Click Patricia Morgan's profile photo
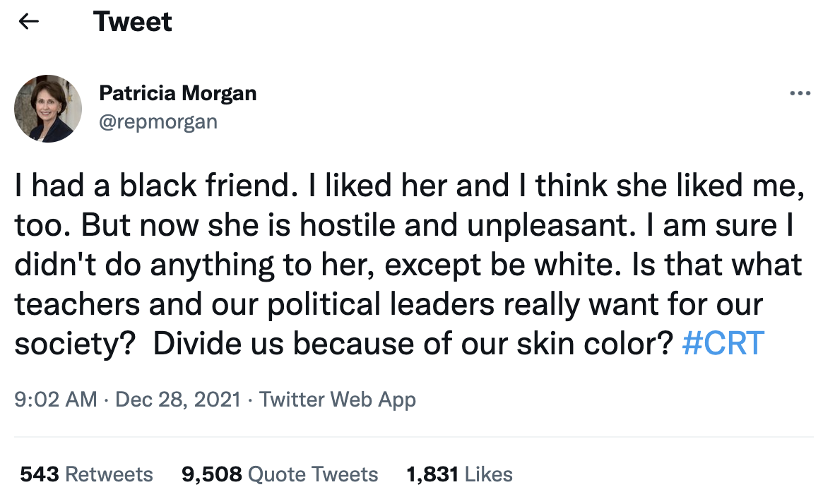 [48, 108]
